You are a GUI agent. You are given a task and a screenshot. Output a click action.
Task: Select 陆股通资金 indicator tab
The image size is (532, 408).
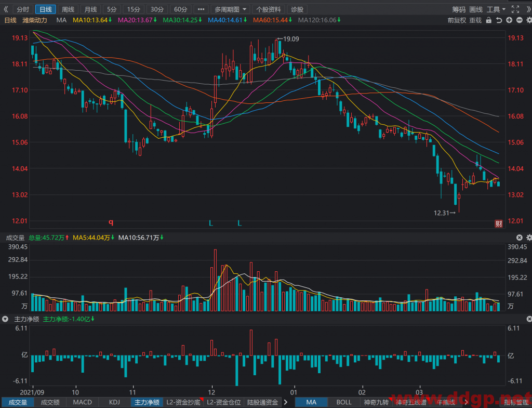coord(262,402)
